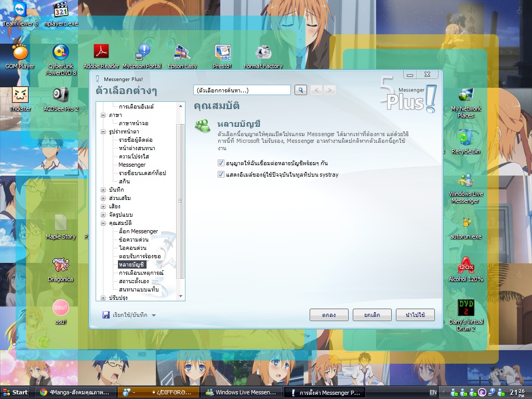
Task: Open Recycle Bin desktop icon
Action: 465,142
